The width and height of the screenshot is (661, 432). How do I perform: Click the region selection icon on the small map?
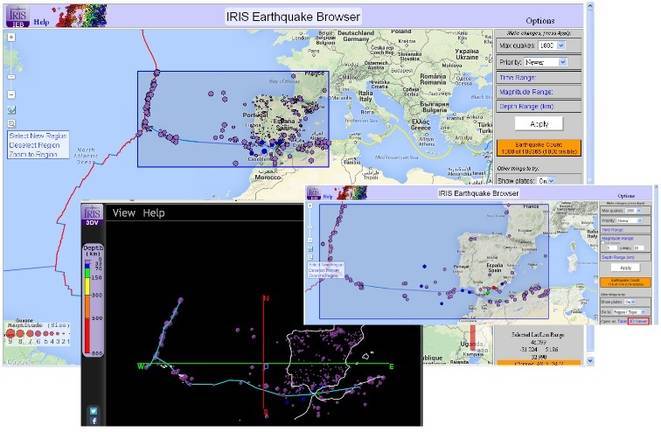310,257
